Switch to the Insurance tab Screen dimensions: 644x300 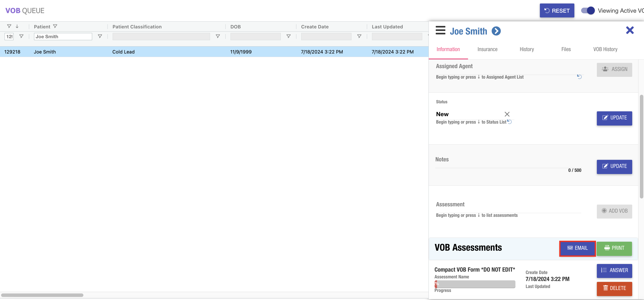[487, 49]
